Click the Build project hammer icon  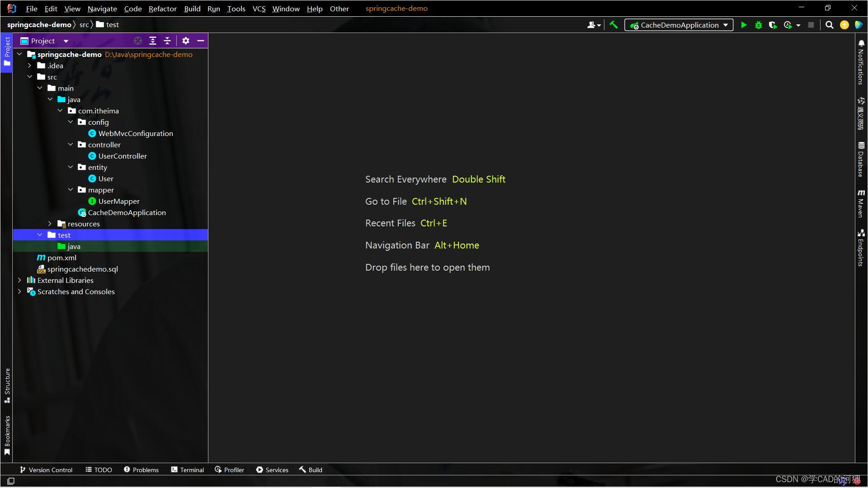coord(613,25)
